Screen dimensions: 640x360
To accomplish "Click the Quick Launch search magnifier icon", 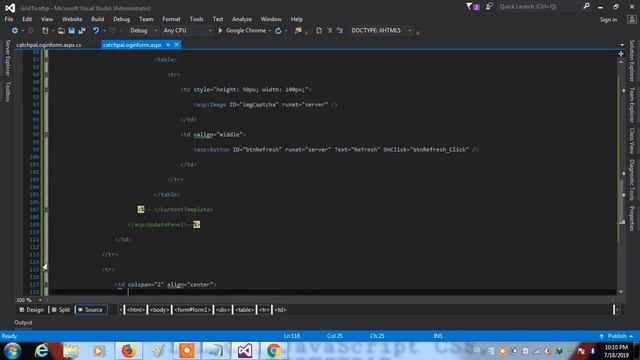I will (x=587, y=7).
